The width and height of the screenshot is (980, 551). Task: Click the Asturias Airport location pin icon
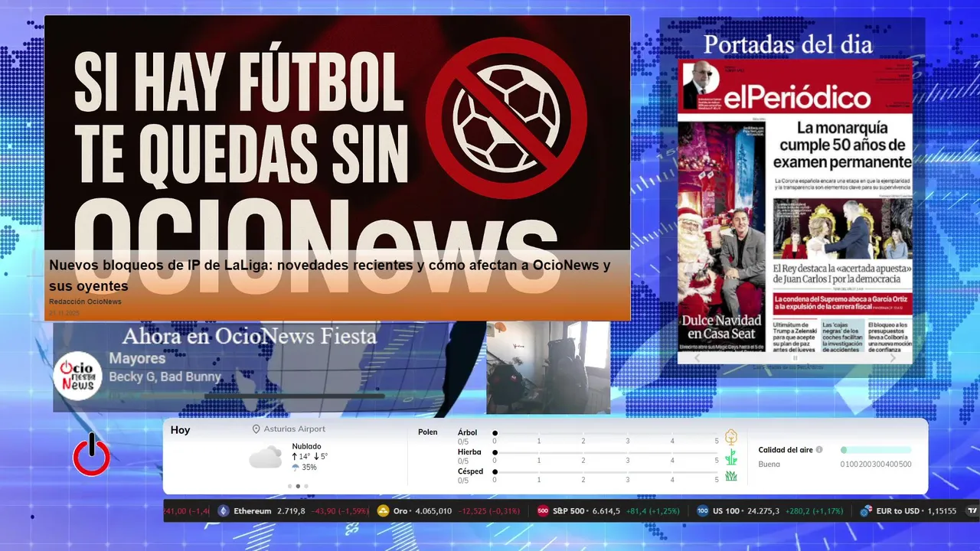(x=256, y=429)
